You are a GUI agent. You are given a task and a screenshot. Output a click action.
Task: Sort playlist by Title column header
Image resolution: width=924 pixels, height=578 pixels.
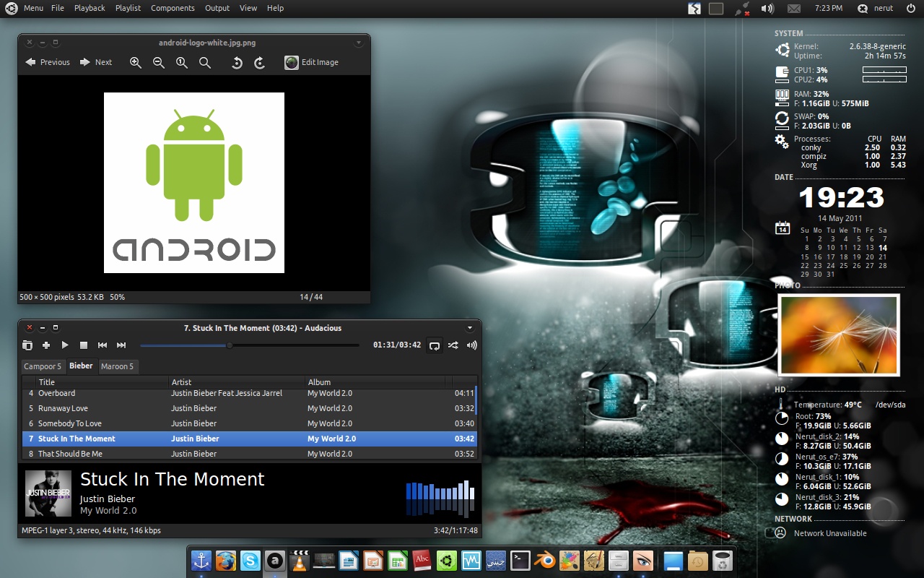[x=102, y=382]
